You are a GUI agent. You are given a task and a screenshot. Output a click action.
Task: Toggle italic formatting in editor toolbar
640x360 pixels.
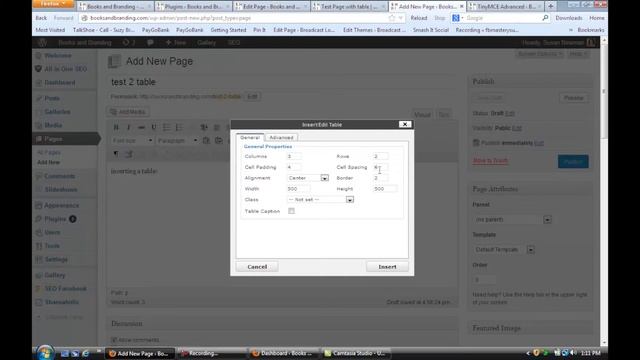[x=129, y=127]
